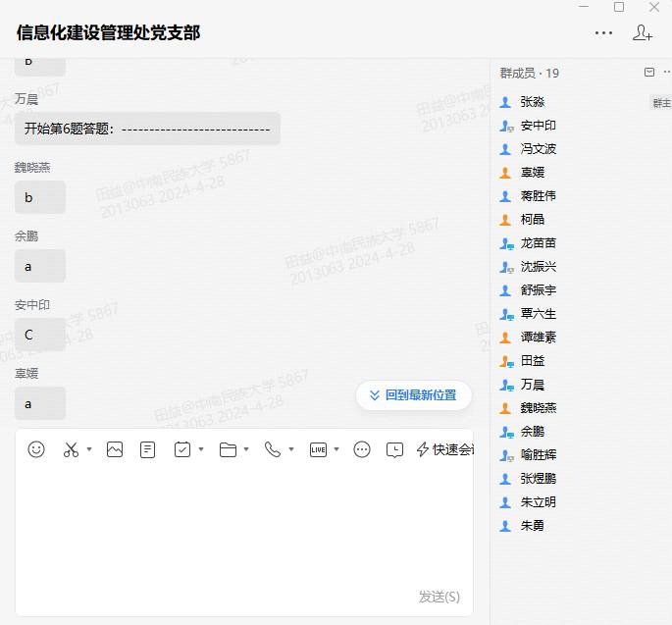
Task: Click the add member icon
Action: tap(643, 32)
